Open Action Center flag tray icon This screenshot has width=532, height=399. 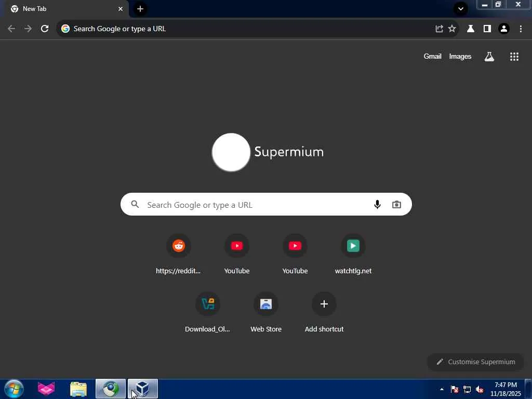pos(455,389)
